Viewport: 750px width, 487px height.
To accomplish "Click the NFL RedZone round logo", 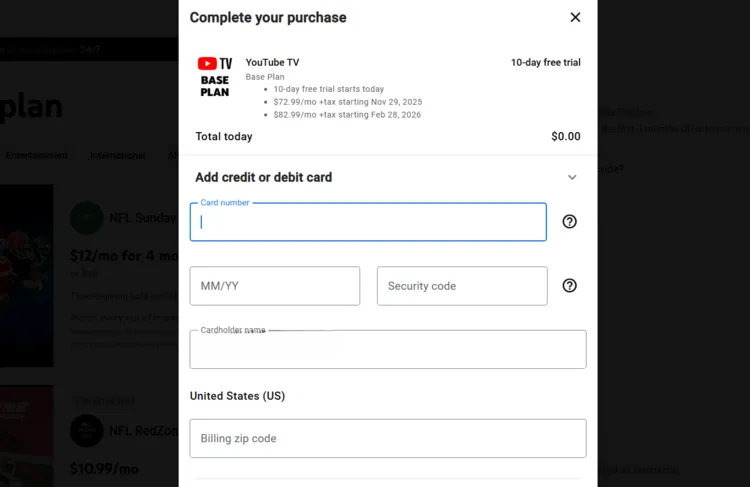I will 87,430.
